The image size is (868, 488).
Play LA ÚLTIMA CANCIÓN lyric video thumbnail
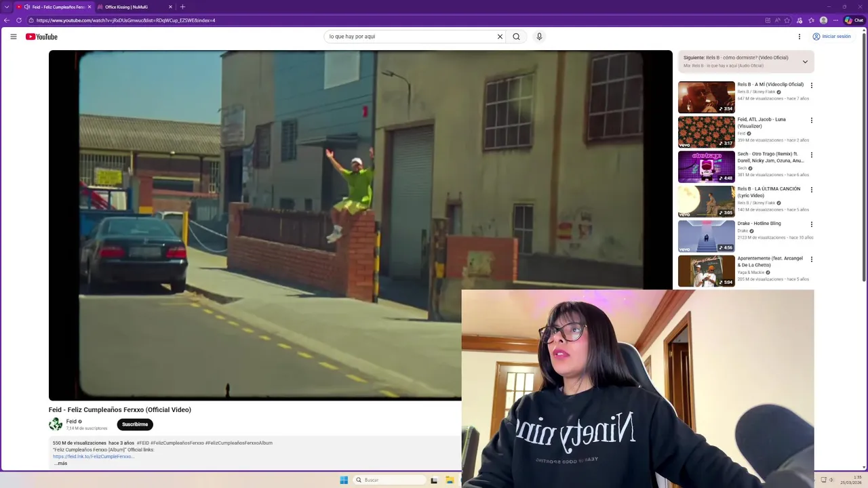point(706,201)
